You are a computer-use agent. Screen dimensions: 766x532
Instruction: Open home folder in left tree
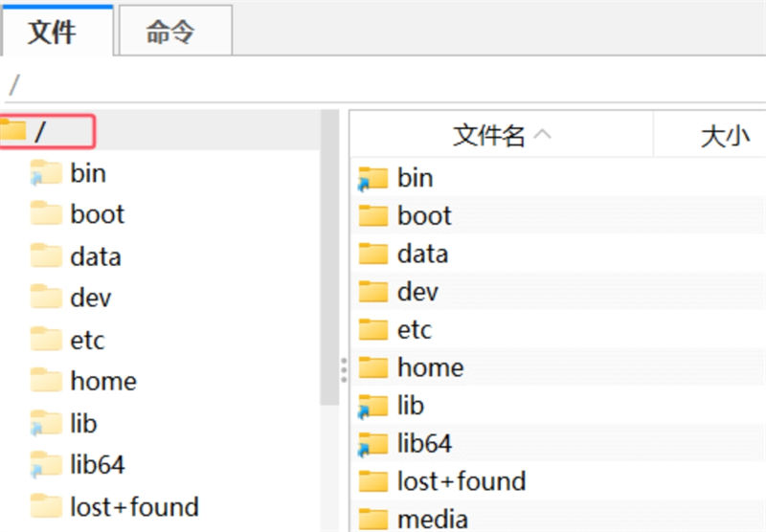point(102,381)
